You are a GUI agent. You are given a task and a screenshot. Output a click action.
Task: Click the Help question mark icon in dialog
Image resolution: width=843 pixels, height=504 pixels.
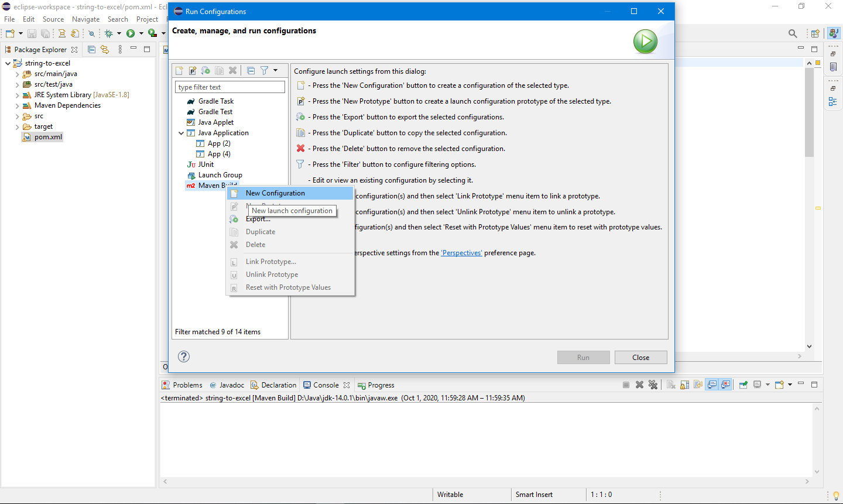[184, 356]
